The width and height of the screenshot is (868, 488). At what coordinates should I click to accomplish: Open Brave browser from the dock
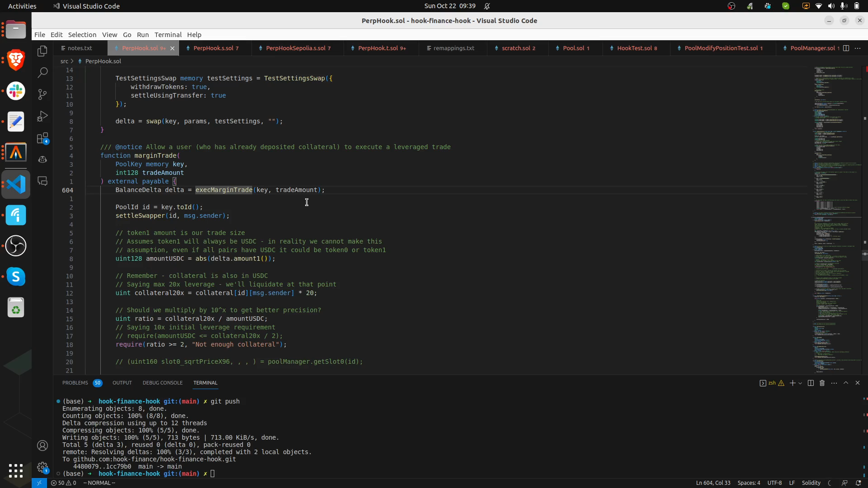click(16, 60)
